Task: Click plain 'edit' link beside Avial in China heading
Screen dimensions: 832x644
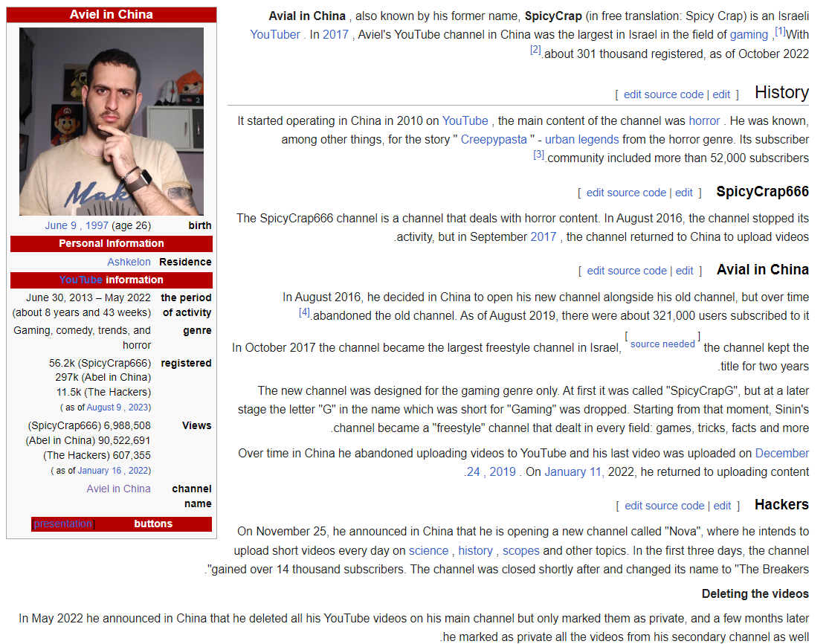Action: pos(685,271)
